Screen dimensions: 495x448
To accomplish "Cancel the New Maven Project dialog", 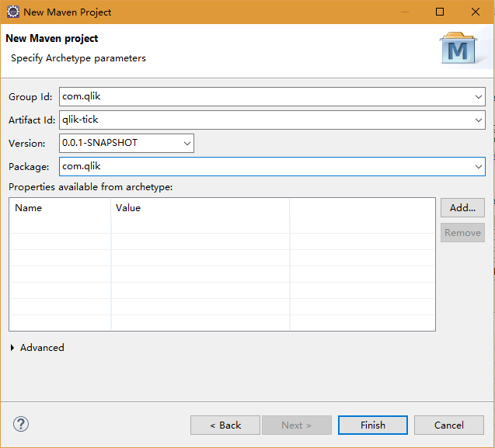I will coord(449,425).
